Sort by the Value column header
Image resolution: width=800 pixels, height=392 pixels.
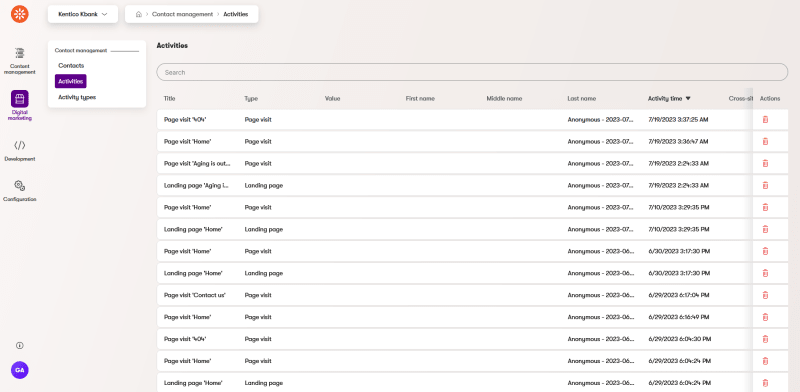332,99
